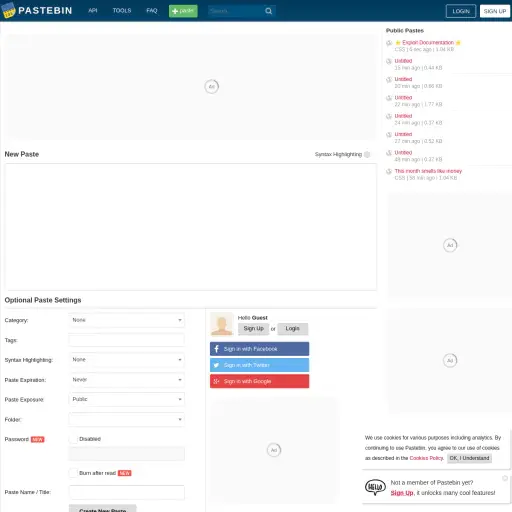Toggle the Syntax Highlighting switch
The height and width of the screenshot is (512, 512).
367,154
